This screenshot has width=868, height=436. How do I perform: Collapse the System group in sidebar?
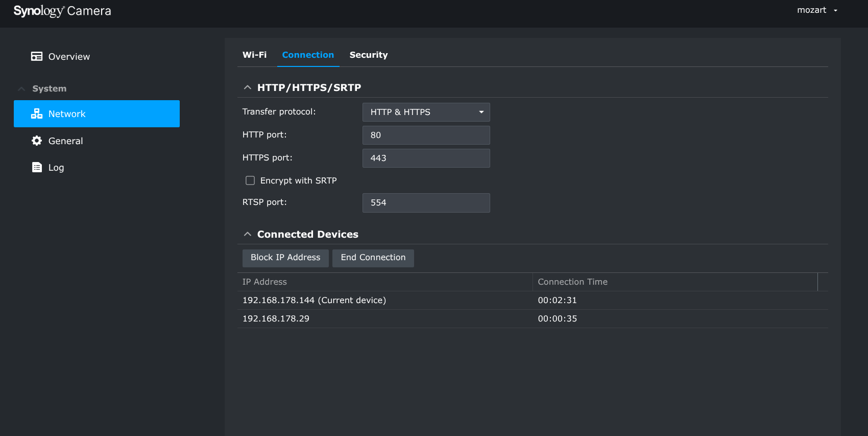coord(21,88)
